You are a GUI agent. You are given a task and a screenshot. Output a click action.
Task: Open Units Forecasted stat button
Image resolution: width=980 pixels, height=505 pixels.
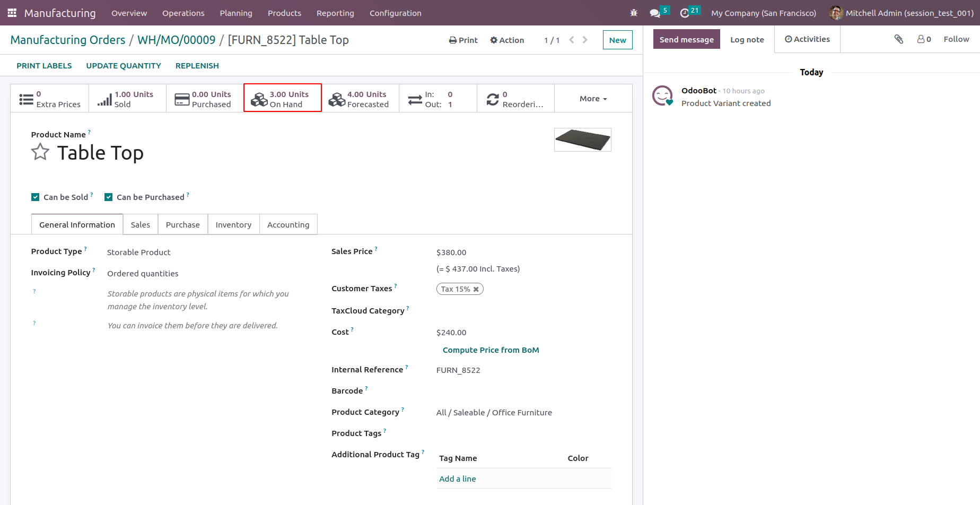(360, 99)
